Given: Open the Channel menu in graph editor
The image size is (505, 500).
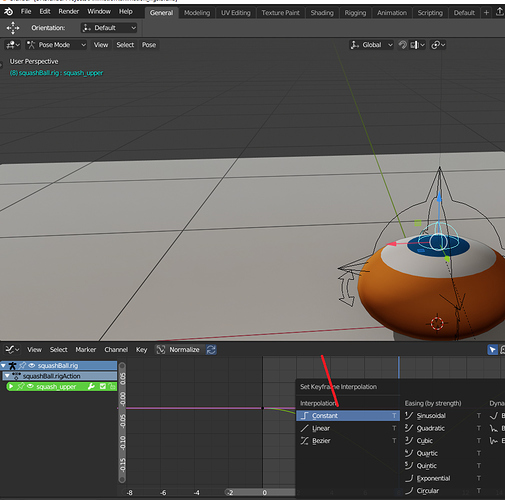Looking at the screenshot, I should point(116,350).
